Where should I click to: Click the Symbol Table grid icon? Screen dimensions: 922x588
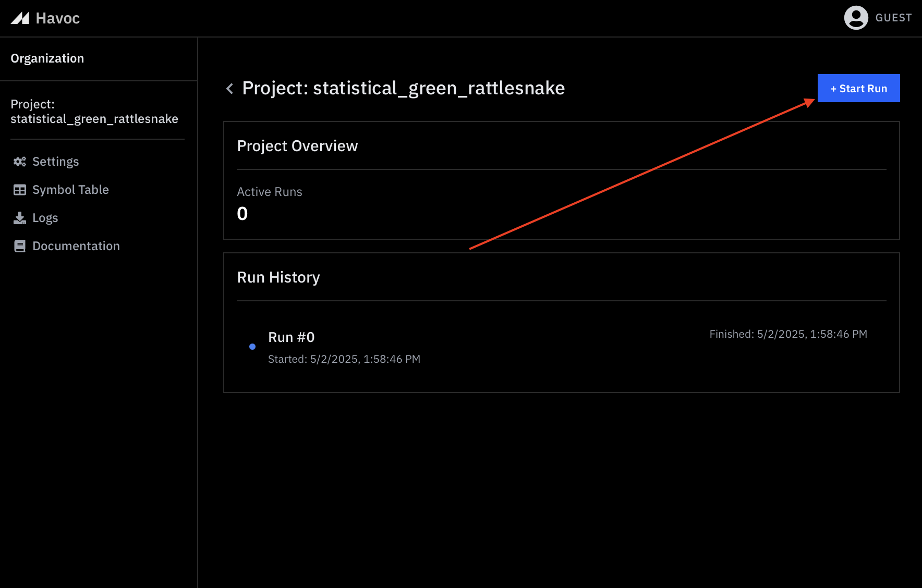pyautogui.click(x=19, y=189)
